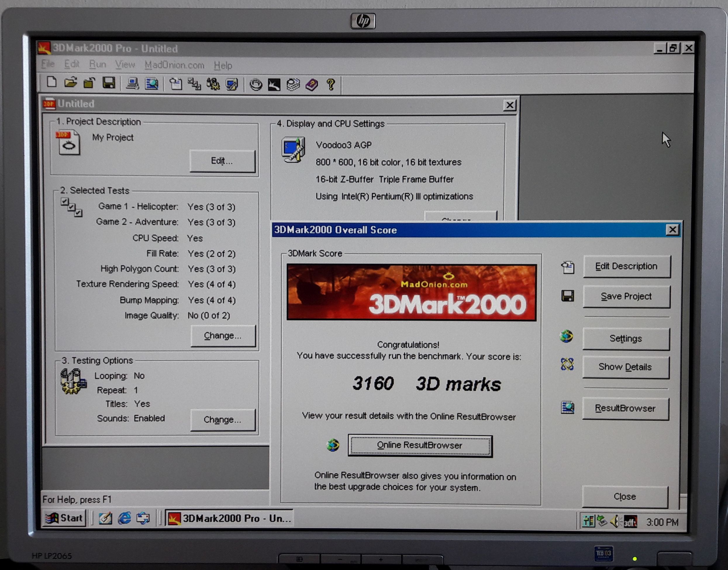Click Change in Selected Tests section
Viewport: 728px width, 570px height.
(223, 335)
